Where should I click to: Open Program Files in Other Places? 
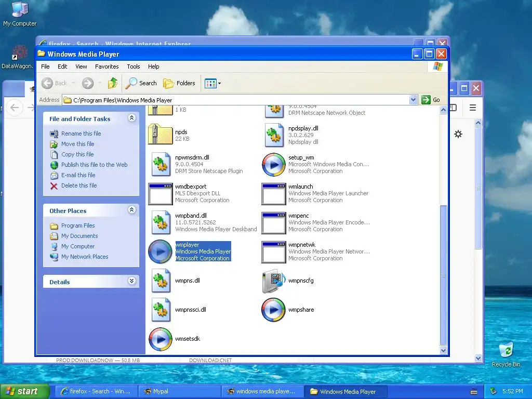(x=78, y=225)
